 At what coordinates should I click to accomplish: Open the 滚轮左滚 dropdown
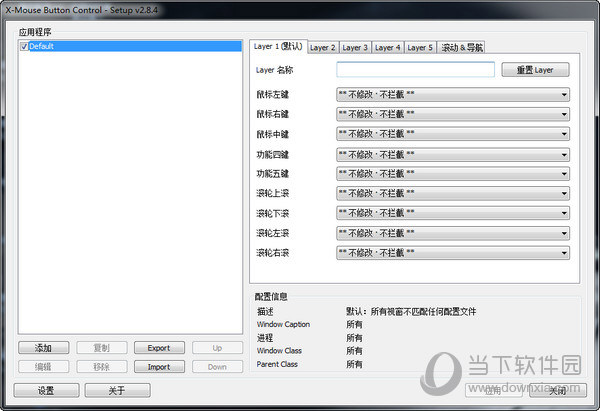[x=453, y=233]
